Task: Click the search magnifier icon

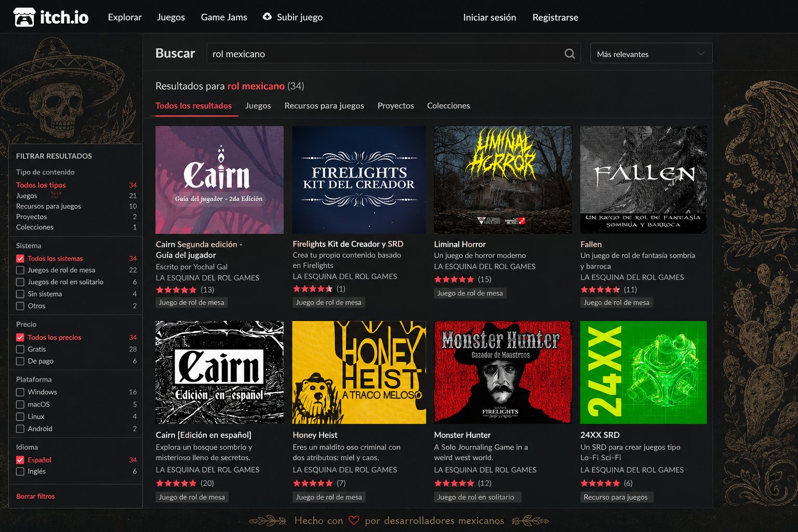Action: (569, 54)
